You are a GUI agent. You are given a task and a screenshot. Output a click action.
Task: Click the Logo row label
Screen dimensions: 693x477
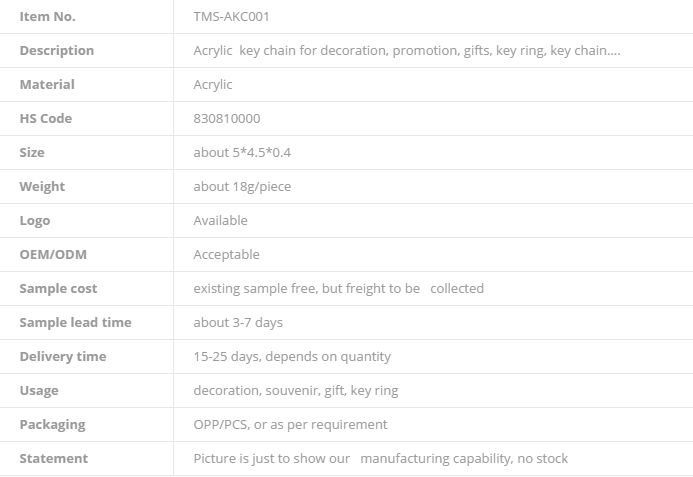34,221
